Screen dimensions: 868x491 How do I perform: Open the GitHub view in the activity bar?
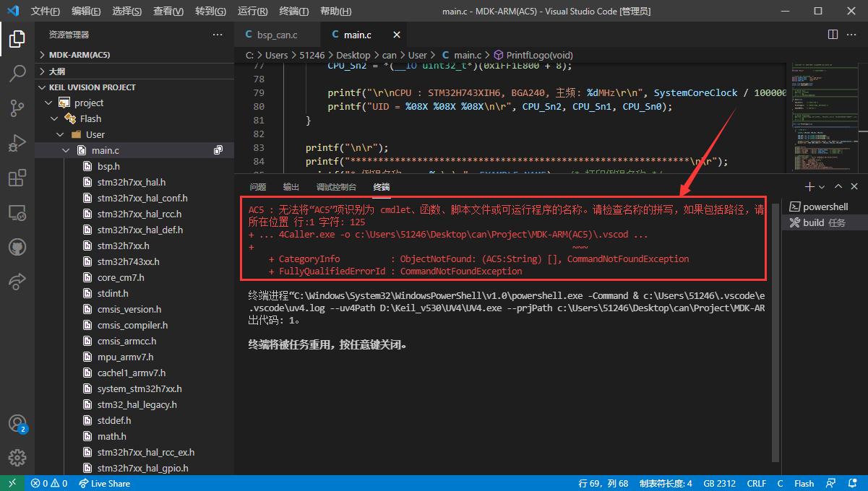tap(17, 247)
